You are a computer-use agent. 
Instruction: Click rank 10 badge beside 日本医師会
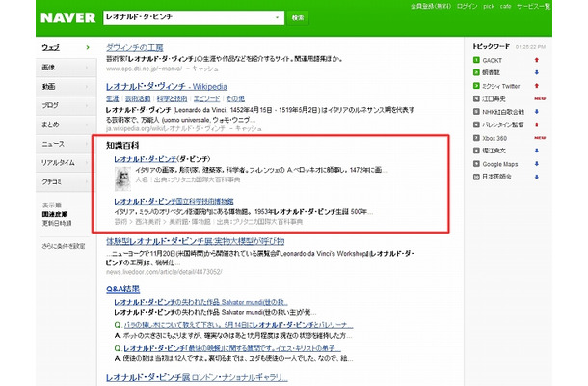(x=476, y=177)
